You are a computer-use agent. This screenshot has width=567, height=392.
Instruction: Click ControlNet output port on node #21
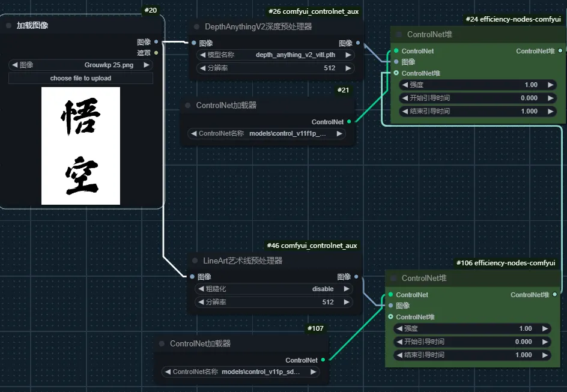349,122
